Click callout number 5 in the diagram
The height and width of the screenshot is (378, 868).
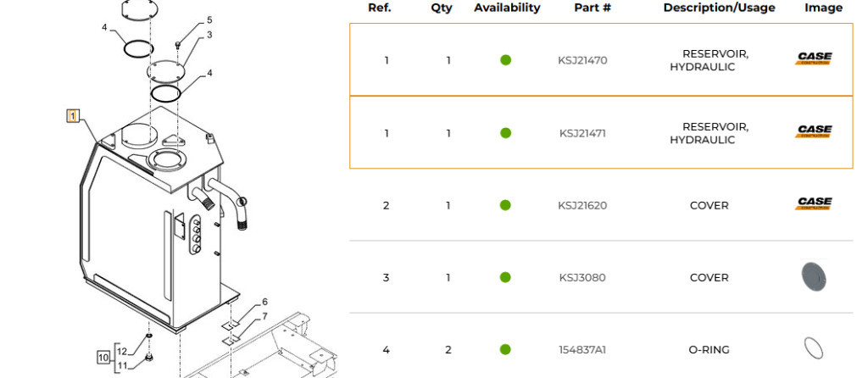tap(209, 20)
